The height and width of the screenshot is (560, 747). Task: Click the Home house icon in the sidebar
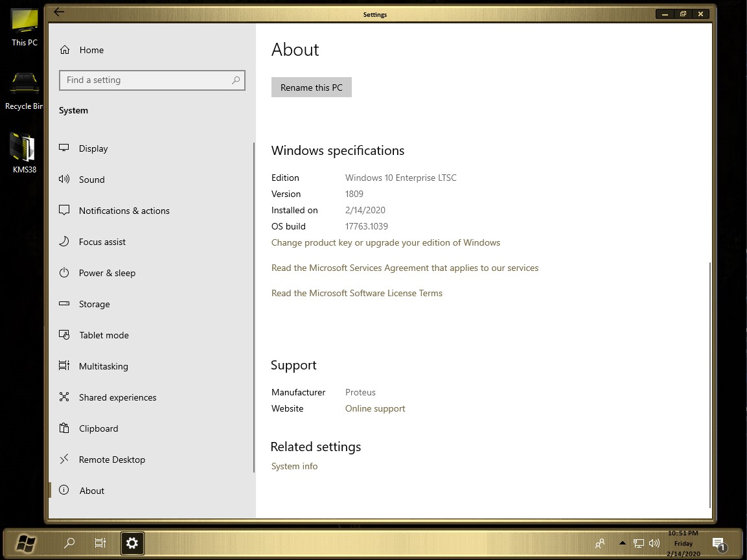click(65, 49)
